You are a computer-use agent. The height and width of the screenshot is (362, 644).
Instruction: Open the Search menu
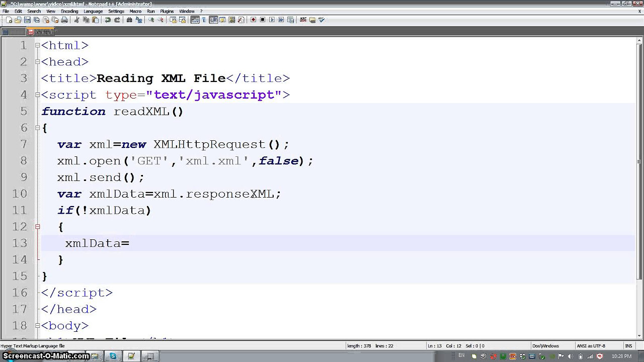(x=34, y=11)
